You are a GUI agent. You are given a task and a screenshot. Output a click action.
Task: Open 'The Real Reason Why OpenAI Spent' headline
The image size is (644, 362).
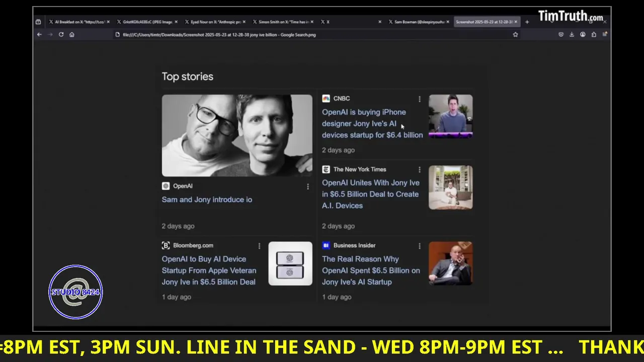click(x=371, y=270)
